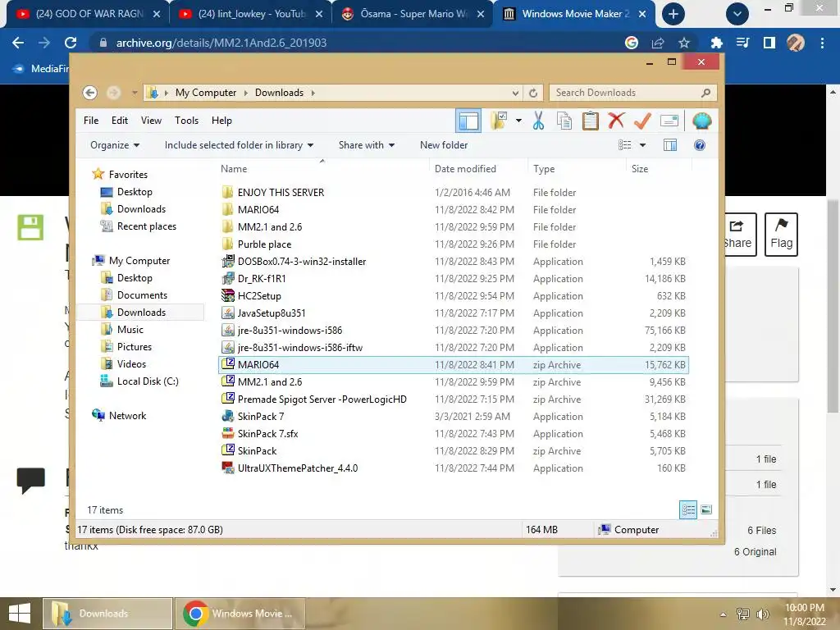Viewport: 840px width, 630px height.
Task: Sort by the Size column header
Action: coord(659,169)
